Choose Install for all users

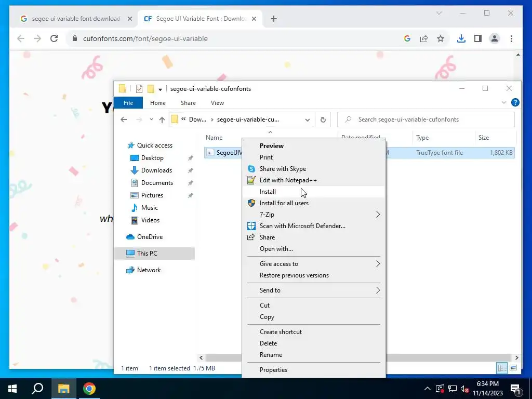click(x=313, y=203)
